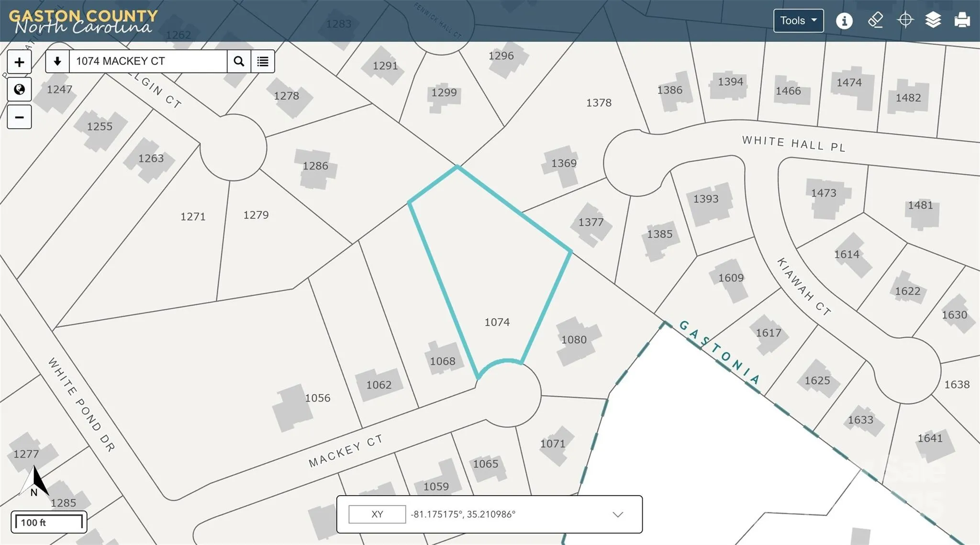This screenshot has height=545, width=980.
Task: Select parcel 1369 near White Hall Pl
Action: click(564, 164)
